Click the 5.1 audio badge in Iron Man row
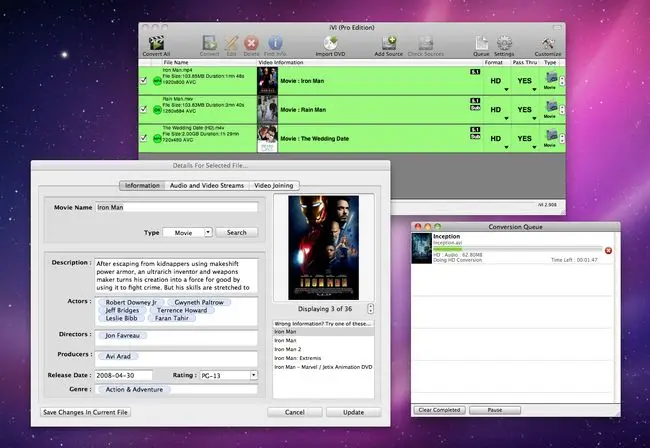Viewport: 650px width, 448px height. coord(475,72)
